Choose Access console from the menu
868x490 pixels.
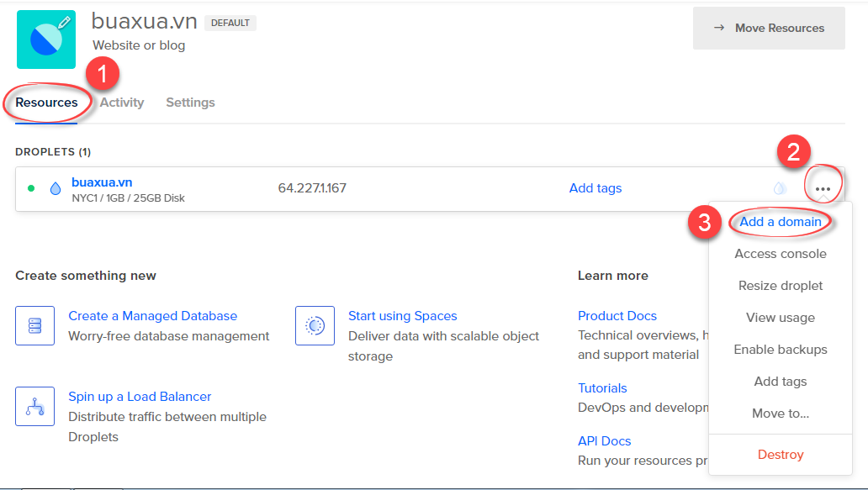click(x=781, y=254)
